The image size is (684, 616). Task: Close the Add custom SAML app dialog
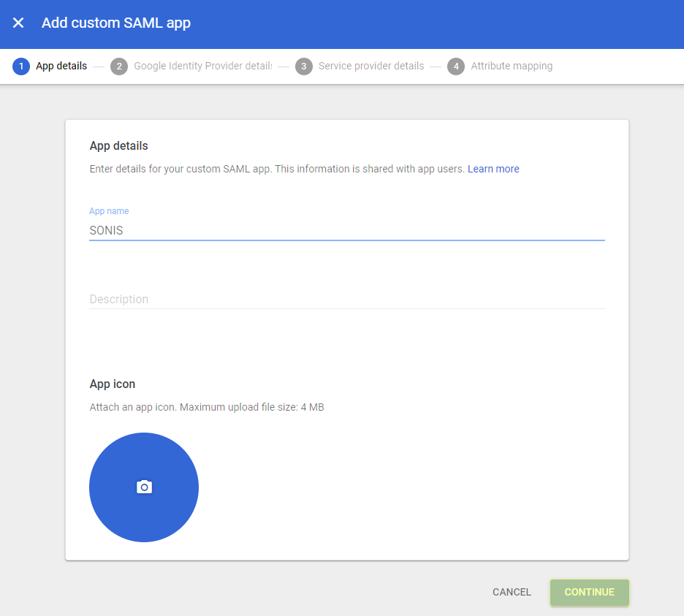(x=18, y=23)
